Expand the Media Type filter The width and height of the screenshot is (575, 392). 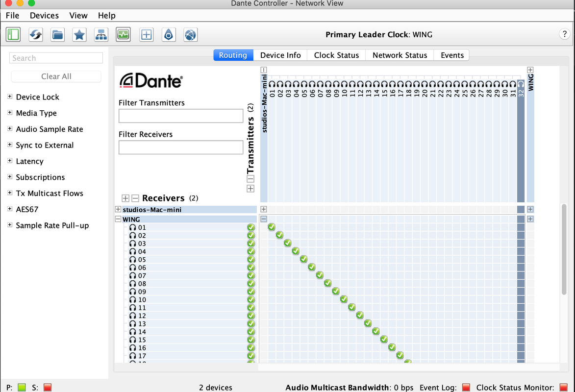10,113
